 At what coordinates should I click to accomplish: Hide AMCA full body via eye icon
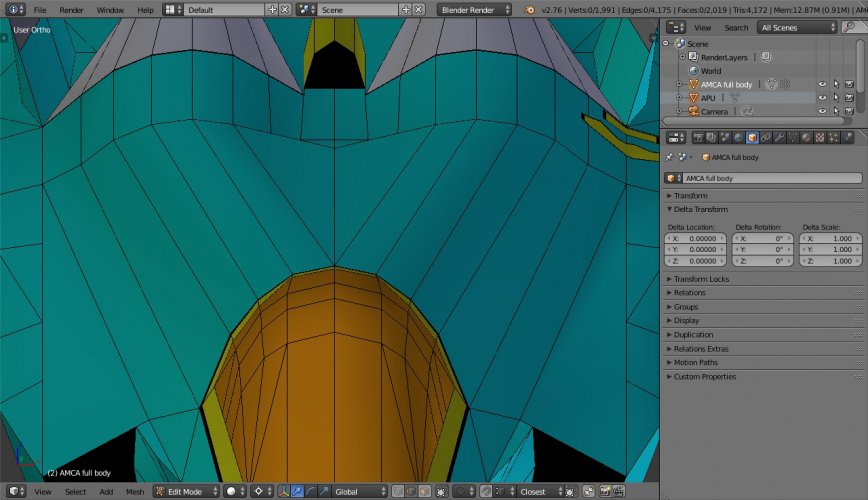tap(823, 84)
